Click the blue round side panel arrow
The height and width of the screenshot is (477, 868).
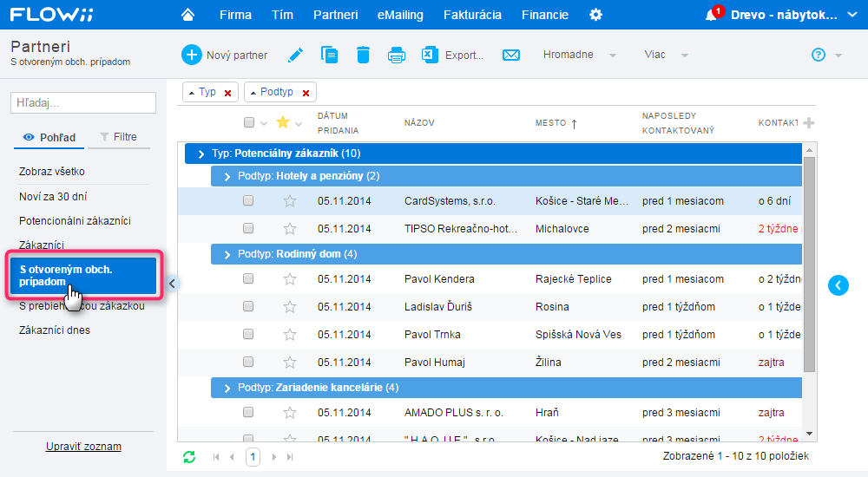[x=838, y=285]
